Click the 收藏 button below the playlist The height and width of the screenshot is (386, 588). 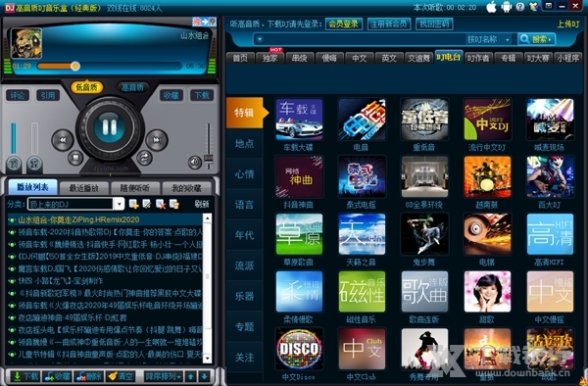[57, 376]
